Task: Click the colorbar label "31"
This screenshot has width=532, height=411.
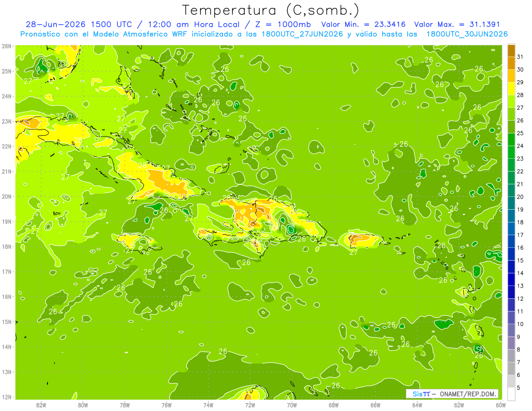Action: coord(521,57)
